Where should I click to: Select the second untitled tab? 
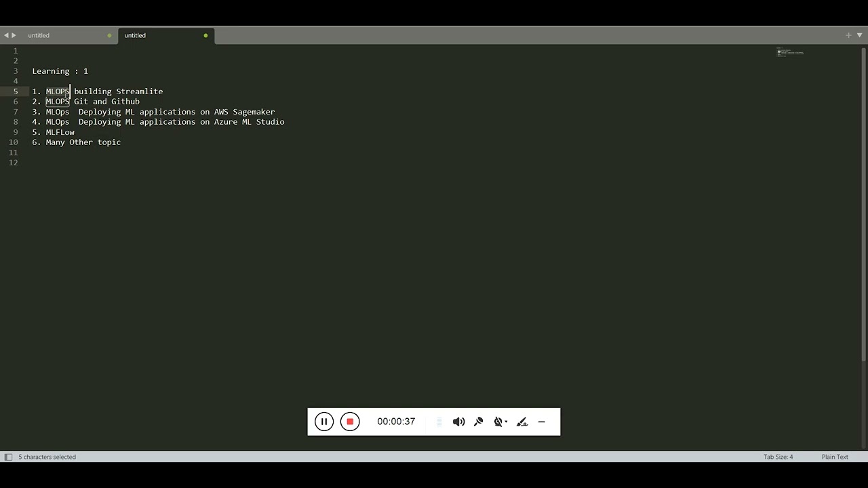point(135,35)
